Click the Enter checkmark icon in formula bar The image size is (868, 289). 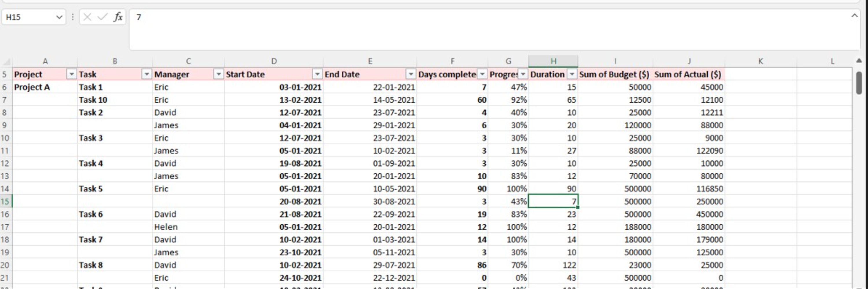click(102, 17)
